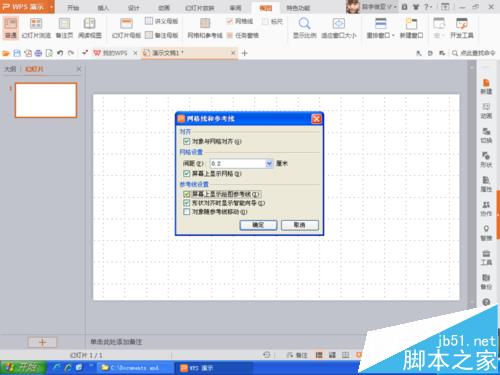Click 显示比例 zoom magnifier icon

coord(304,24)
